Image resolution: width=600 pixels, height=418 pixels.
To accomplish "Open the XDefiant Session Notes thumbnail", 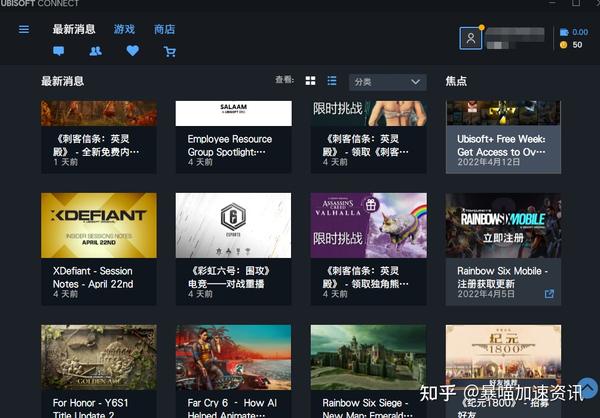I will coord(99,225).
